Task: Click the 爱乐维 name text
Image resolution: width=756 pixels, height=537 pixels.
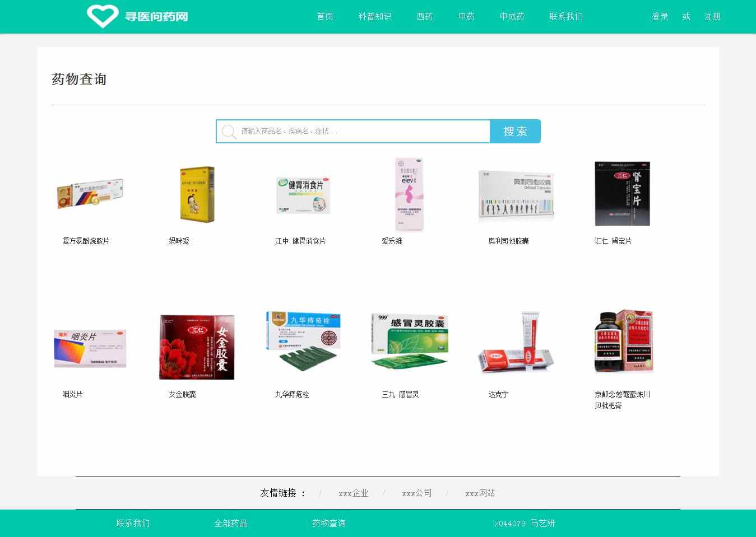Action: point(392,241)
